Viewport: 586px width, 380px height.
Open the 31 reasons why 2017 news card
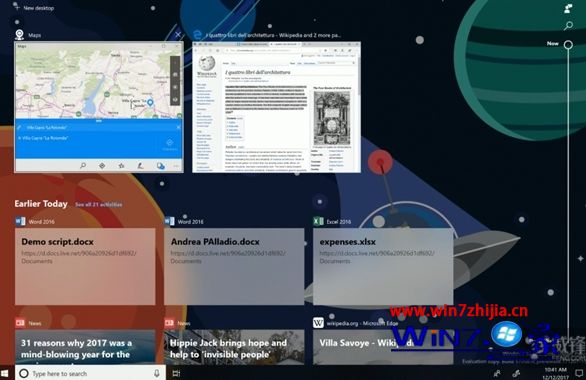click(x=85, y=347)
